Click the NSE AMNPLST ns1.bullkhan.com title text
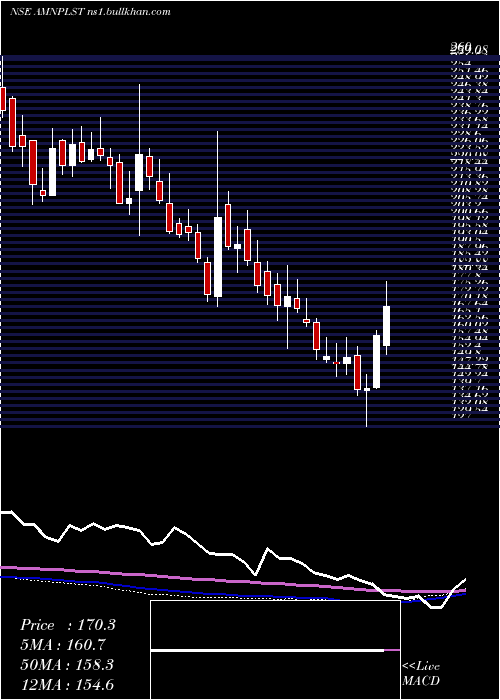 (x=90, y=12)
